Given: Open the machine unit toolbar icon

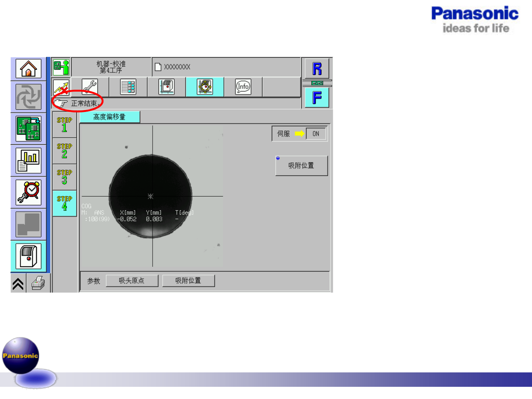Looking at the screenshot, I should [x=167, y=87].
